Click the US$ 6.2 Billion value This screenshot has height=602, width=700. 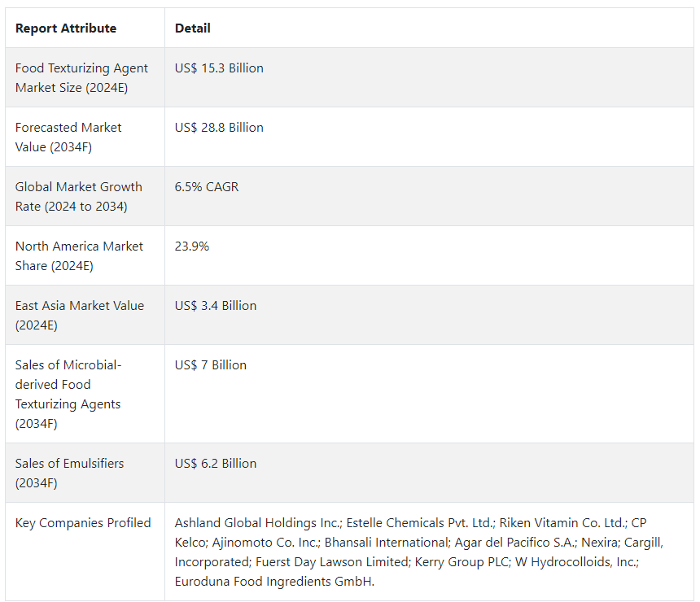[216, 464]
